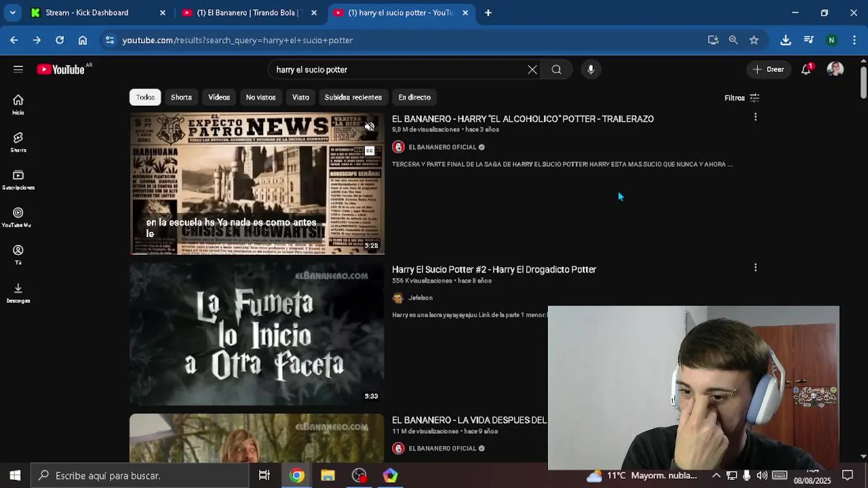Open options menu for Harry El Drogadicto Potter
This screenshot has width=868, height=488.
click(755, 268)
